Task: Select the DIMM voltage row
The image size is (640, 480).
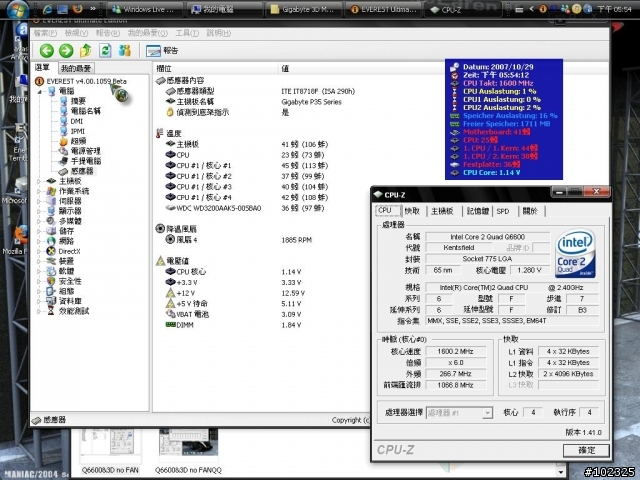Action: pos(234,325)
